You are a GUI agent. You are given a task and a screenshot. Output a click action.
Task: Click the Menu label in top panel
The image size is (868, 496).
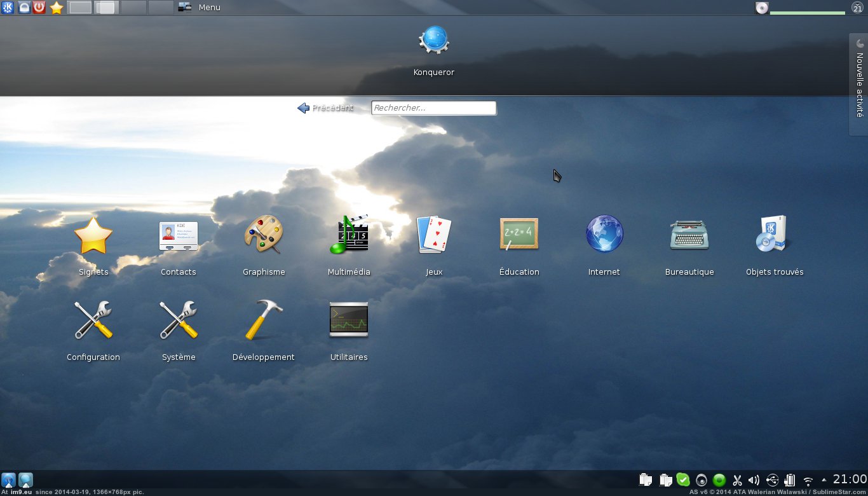pos(209,8)
